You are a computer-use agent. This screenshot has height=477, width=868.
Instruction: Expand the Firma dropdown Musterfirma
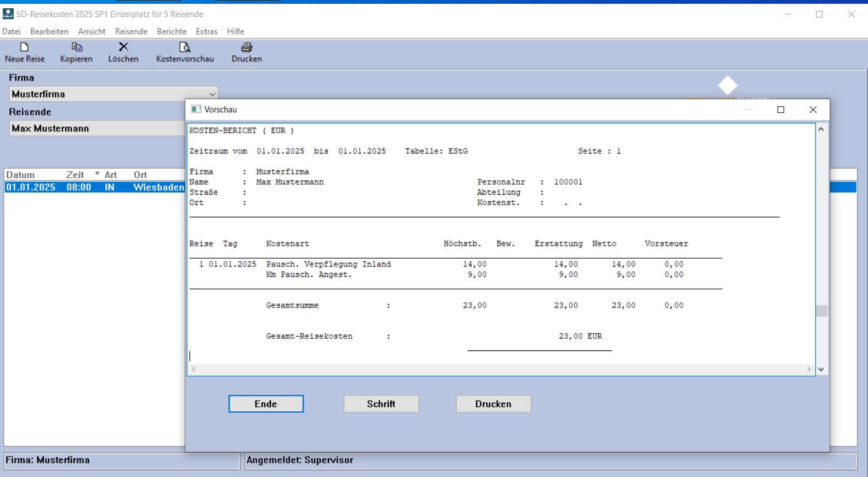tap(212, 94)
